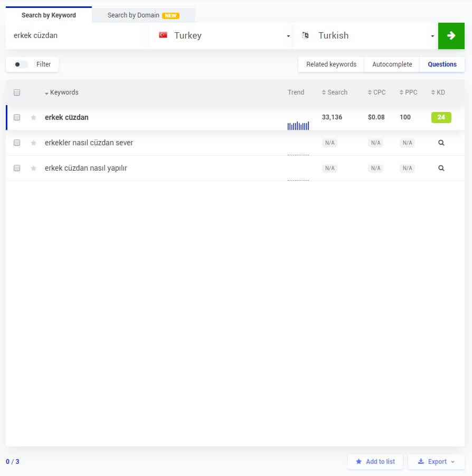Enable the Filter toggle switch
The width and height of the screenshot is (472, 476).
coord(20,64)
